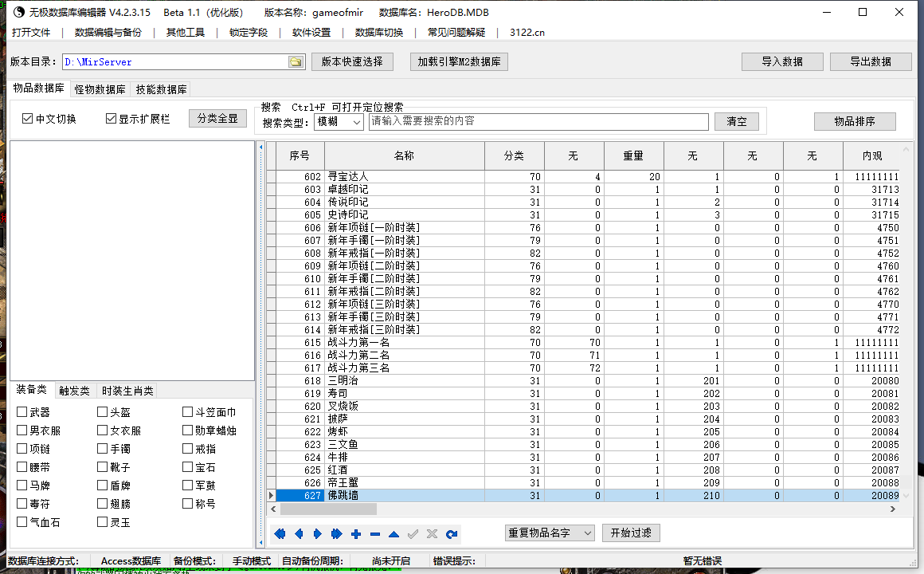Open the 重复物品名字 filter dropdown

[549, 533]
